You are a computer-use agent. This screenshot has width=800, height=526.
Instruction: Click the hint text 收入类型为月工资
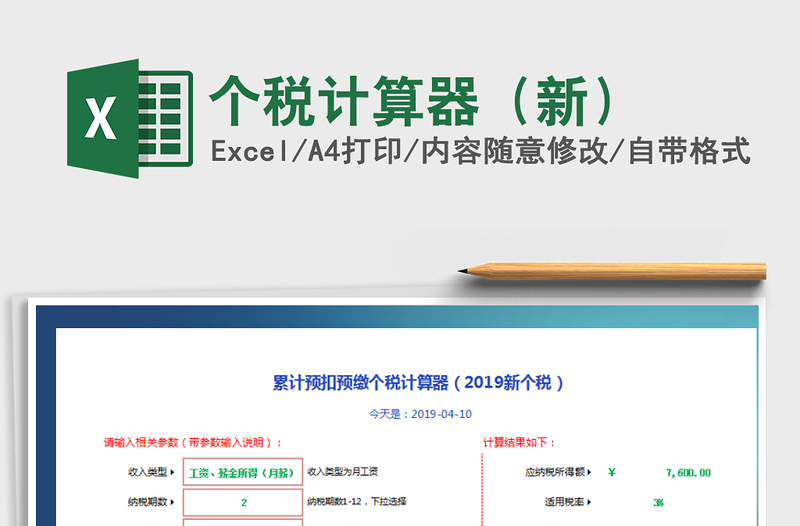tap(342, 471)
